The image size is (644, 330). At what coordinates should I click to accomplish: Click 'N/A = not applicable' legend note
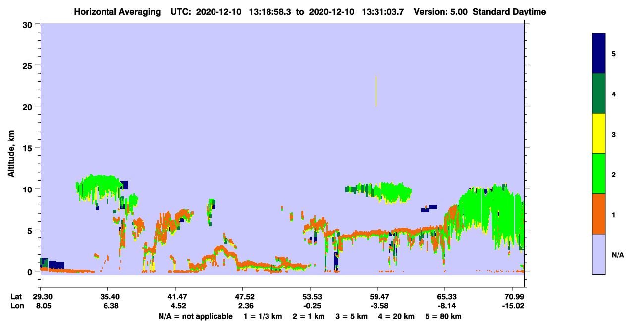tap(196, 316)
